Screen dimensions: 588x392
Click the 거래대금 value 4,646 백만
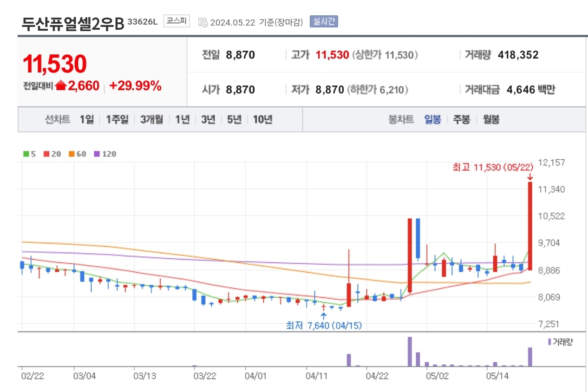[x=531, y=90]
